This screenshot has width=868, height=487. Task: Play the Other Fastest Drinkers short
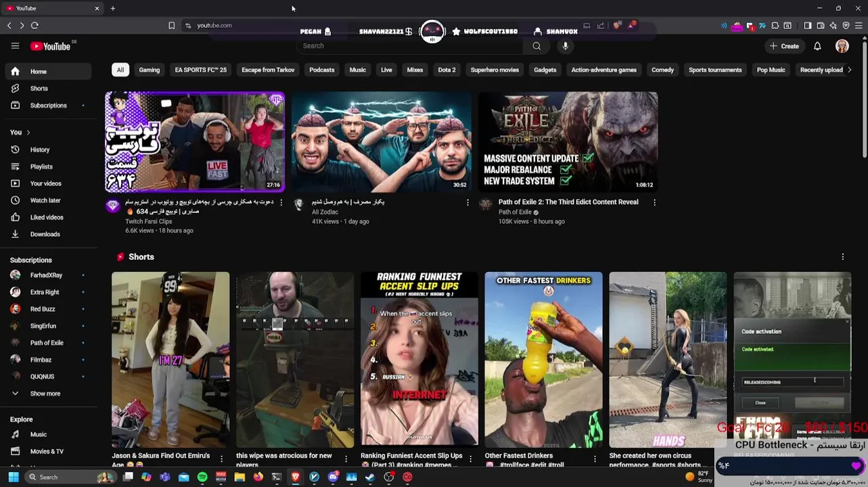coord(543,360)
